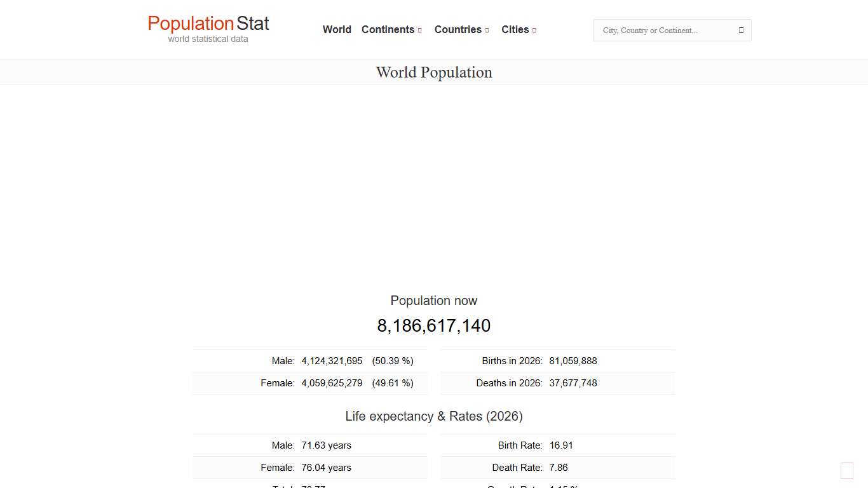This screenshot has height=488, width=868.
Task: Click the Life expectancy & Rates heading
Action: coord(434,416)
